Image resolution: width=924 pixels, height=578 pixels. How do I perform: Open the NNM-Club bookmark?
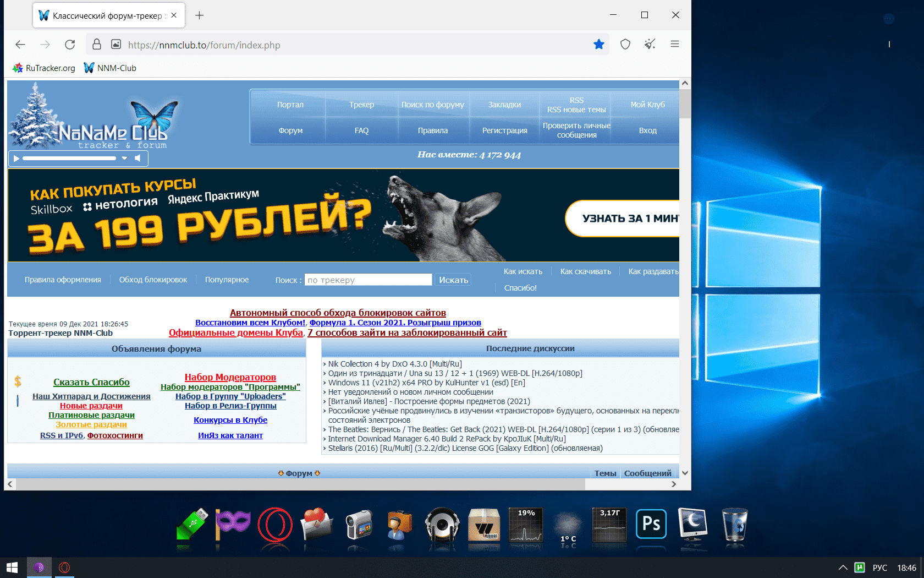110,68
